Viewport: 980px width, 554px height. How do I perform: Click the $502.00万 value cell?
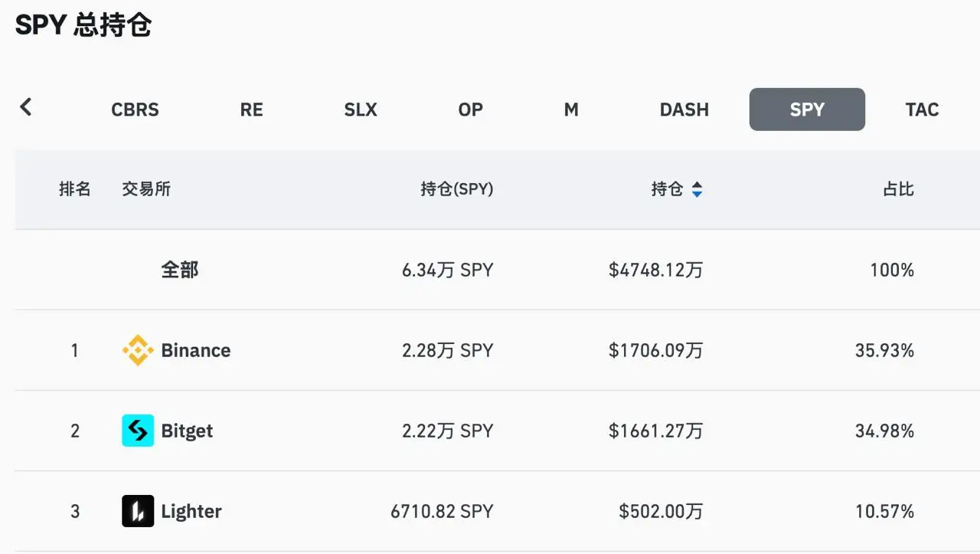661,511
